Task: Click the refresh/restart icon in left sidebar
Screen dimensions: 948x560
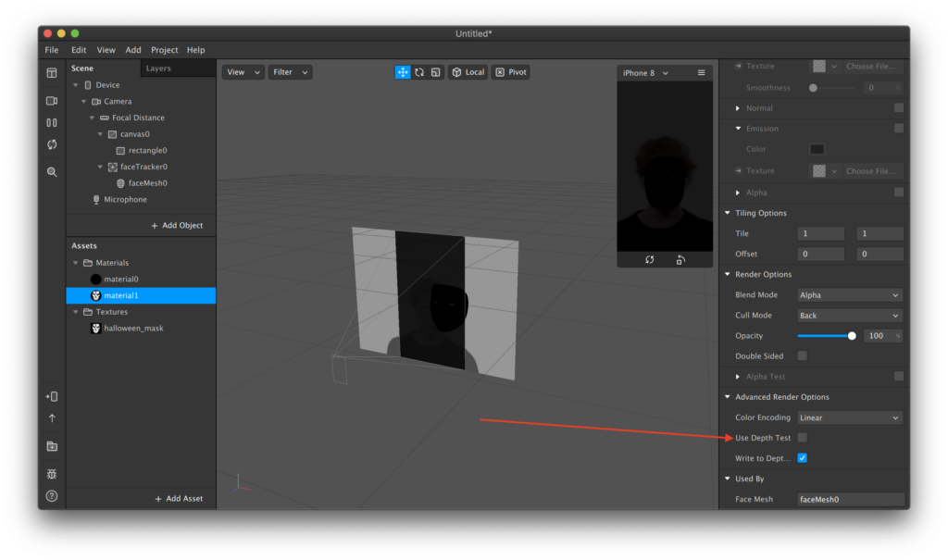Action: (x=52, y=144)
